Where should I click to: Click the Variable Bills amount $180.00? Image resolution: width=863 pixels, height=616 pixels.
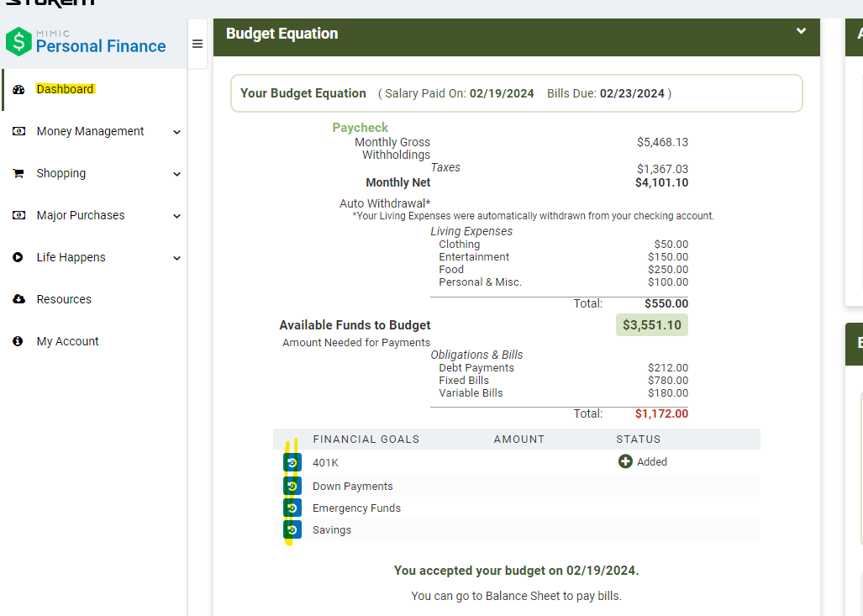(x=668, y=393)
